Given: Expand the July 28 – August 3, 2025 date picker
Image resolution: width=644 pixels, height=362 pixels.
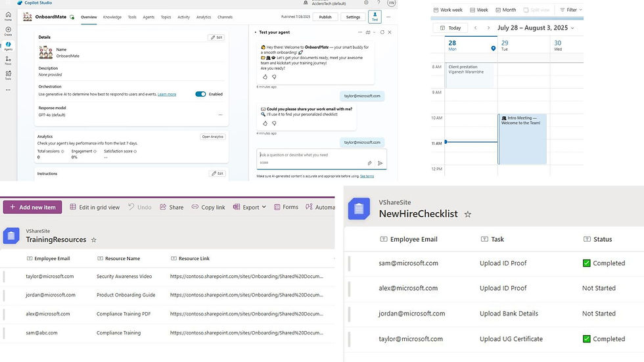Looking at the screenshot, I should click(x=572, y=28).
